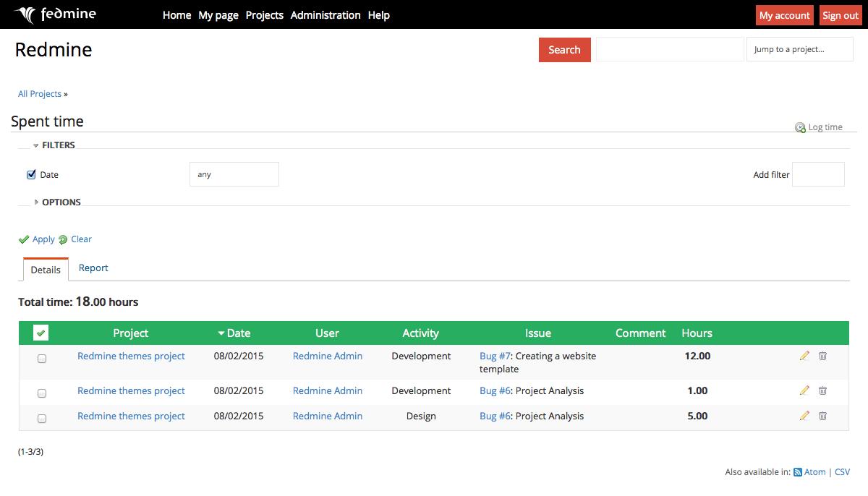The image size is (868, 496).
Task: Open the Jump to a project dropdown
Action: click(x=800, y=49)
